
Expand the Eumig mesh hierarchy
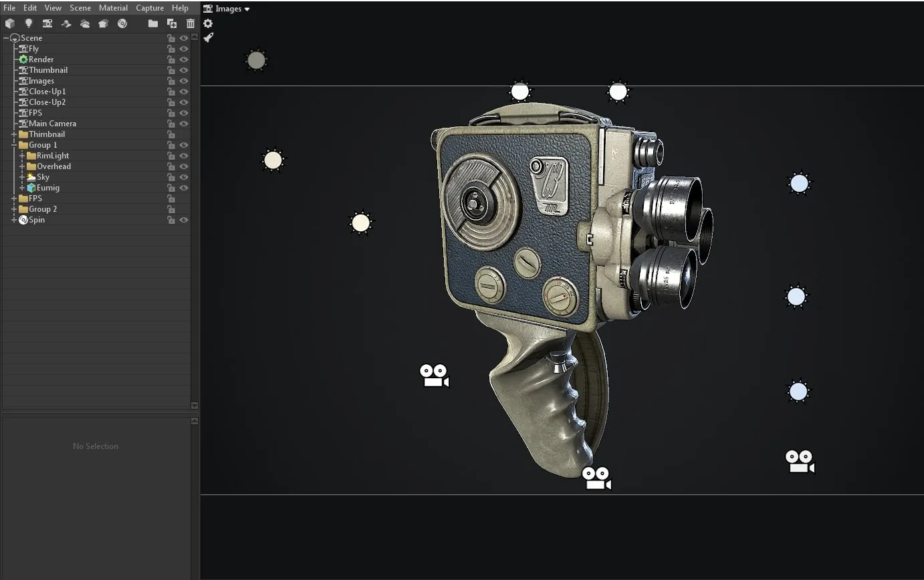[x=22, y=188]
